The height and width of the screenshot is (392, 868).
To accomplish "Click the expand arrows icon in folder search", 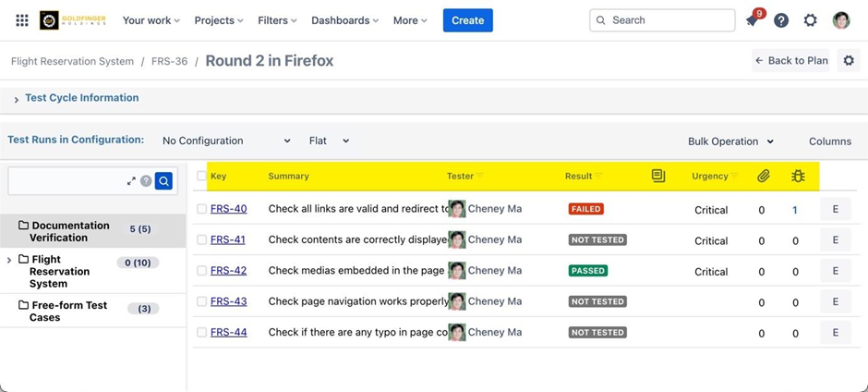I will pyautogui.click(x=131, y=181).
